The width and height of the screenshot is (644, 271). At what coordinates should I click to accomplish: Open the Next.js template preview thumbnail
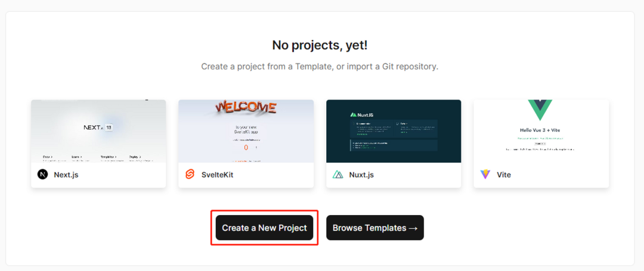pos(98,131)
